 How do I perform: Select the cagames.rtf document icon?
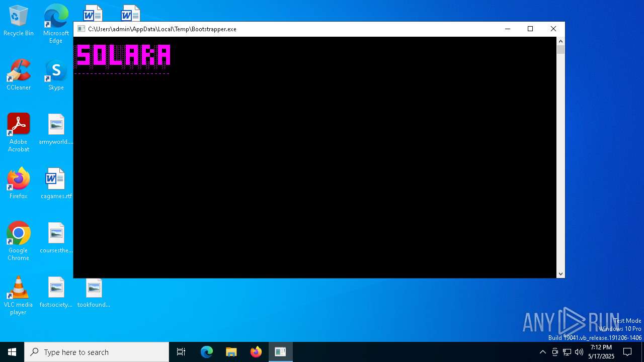coord(56,184)
